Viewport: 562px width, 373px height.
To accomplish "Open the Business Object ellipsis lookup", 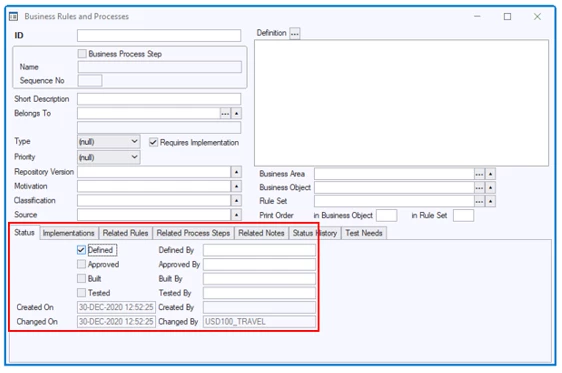I will [x=479, y=188].
